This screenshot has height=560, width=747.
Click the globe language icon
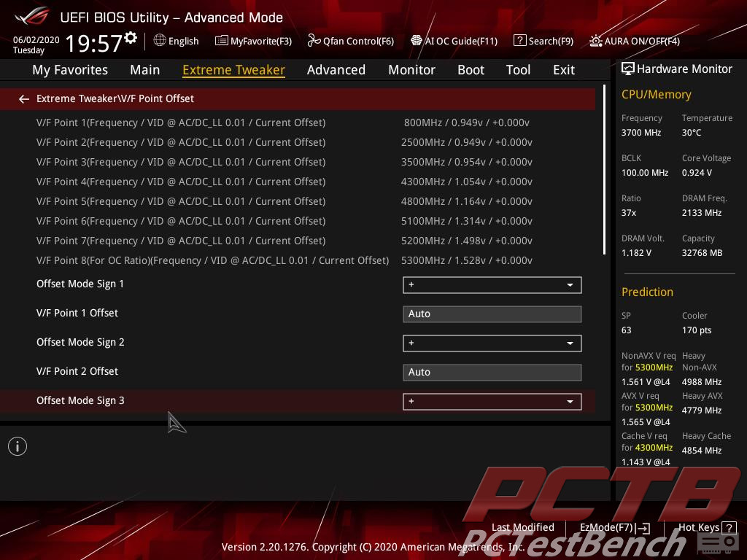[x=160, y=41]
